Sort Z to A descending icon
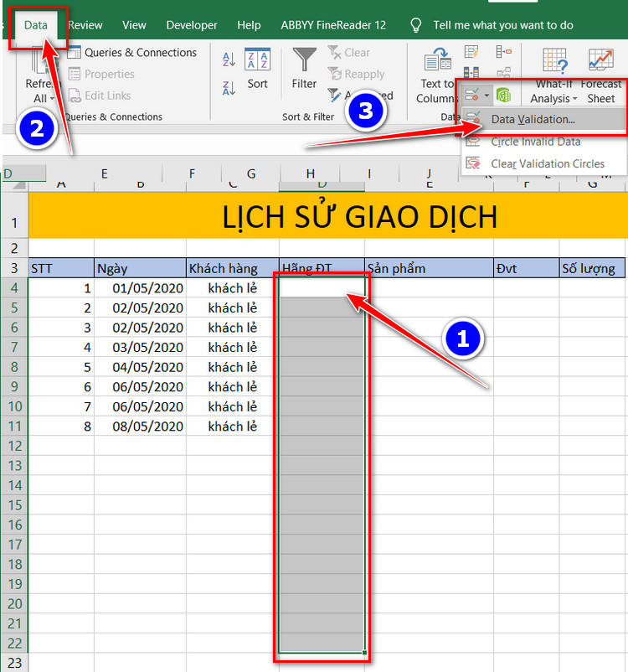Viewport: 628px width, 672px height. [x=229, y=88]
